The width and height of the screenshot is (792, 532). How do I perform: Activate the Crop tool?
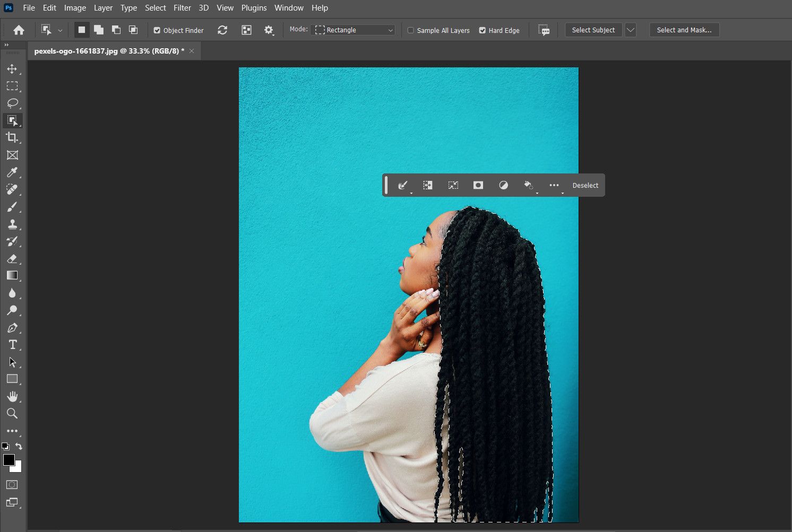click(x=13, y=137)
